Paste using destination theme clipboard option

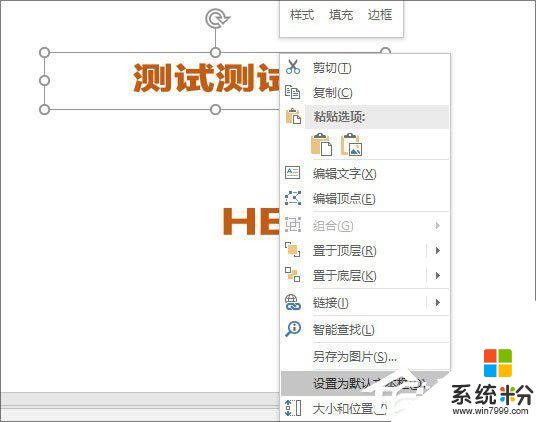tap(322, 145)
